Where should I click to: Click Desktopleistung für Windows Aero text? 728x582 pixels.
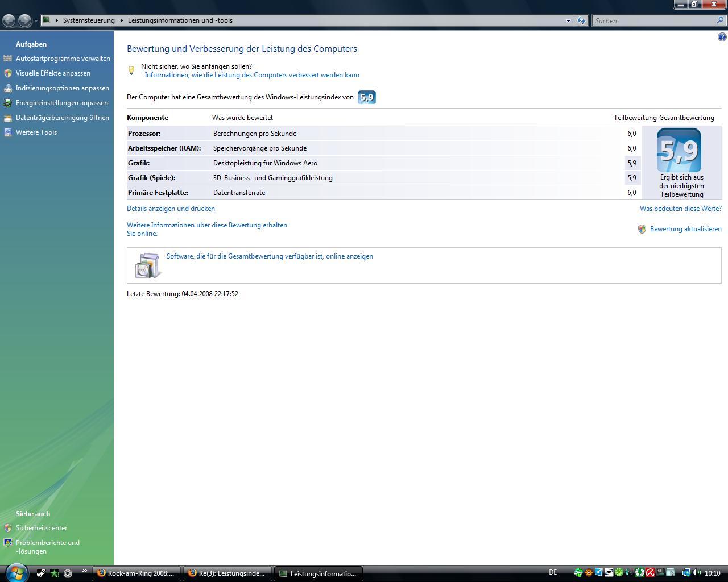[265, 163]
